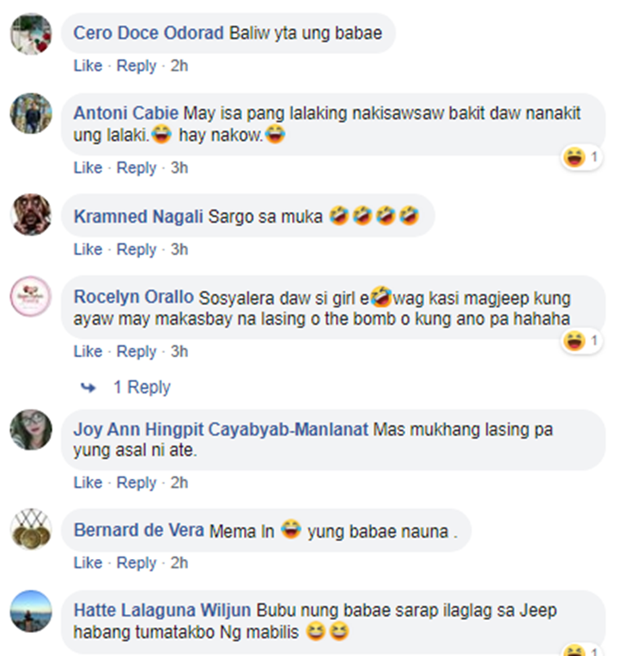Open Joy Ann Hingpit Cayabyab-Manlanat's name link

point(221,429)
